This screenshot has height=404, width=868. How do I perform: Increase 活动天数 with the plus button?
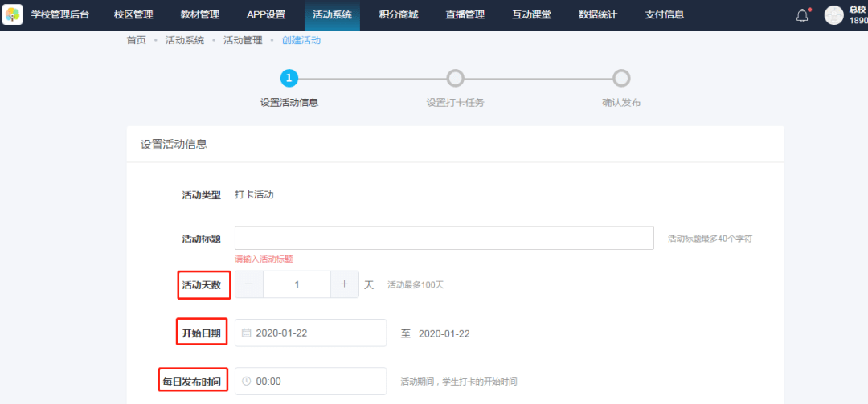344,284
